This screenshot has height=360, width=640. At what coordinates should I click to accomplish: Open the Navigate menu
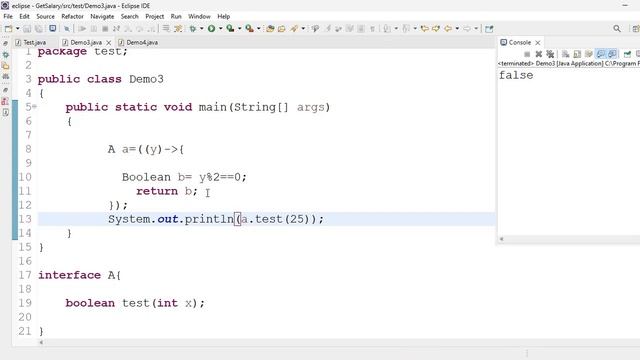[102, 16]
